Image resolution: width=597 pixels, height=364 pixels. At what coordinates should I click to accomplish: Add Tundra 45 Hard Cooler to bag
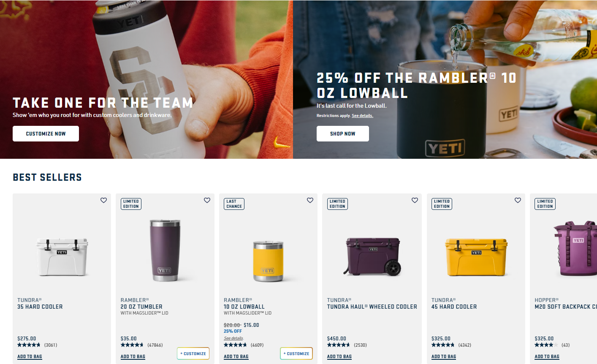(444, 356)
